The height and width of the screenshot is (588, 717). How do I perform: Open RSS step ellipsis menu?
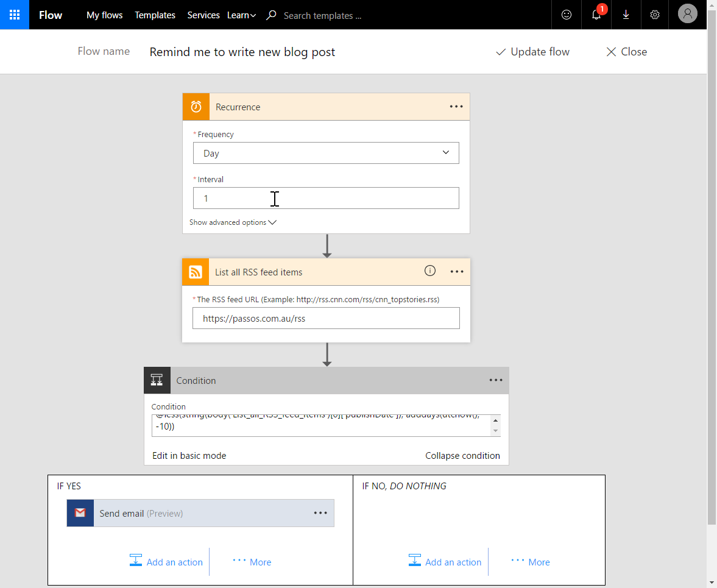click(457, 272)
